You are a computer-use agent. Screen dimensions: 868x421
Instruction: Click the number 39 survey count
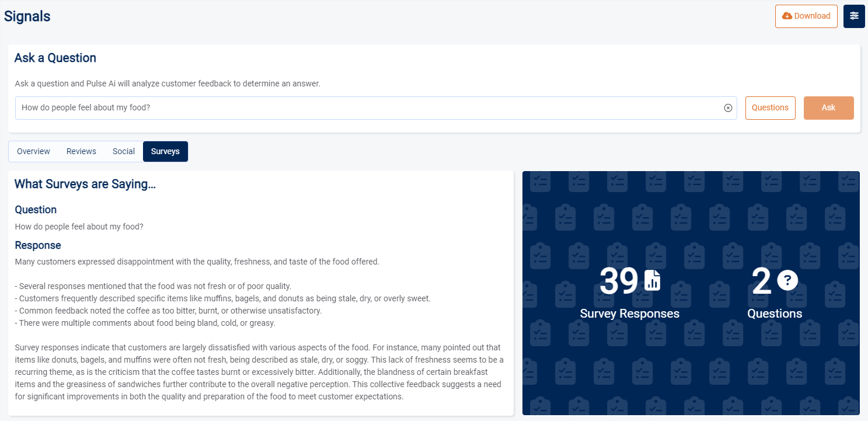point(619,281)
